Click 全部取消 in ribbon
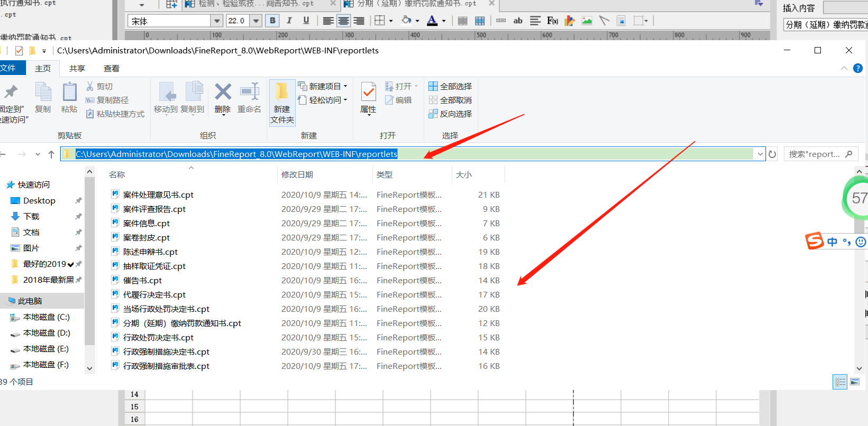Image resolution: width=868 pixels, height=426 pixels. coord(450,100)
